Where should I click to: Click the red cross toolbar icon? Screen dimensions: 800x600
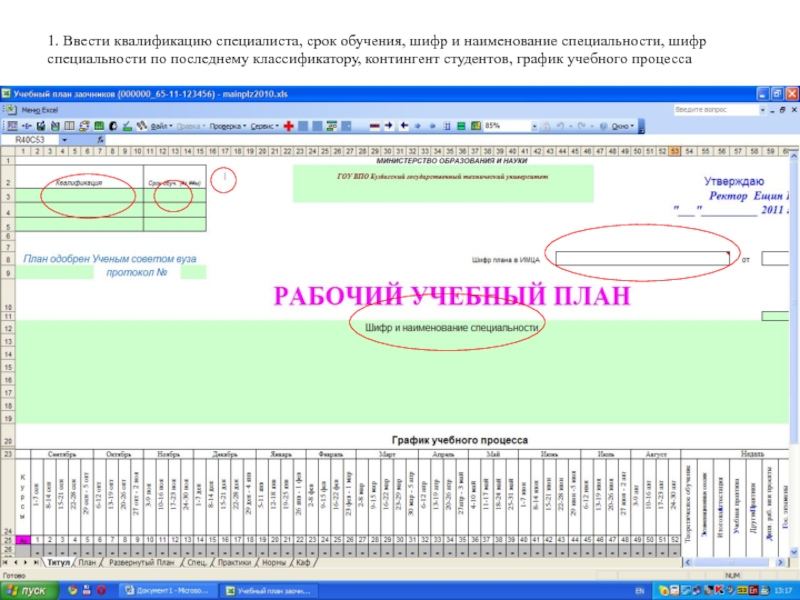[288, 126]
